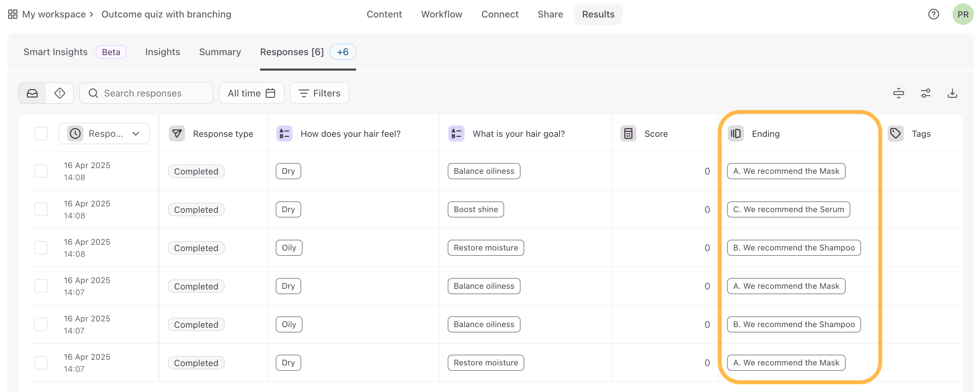Open the All time date range picker

[x=252, y=93]
